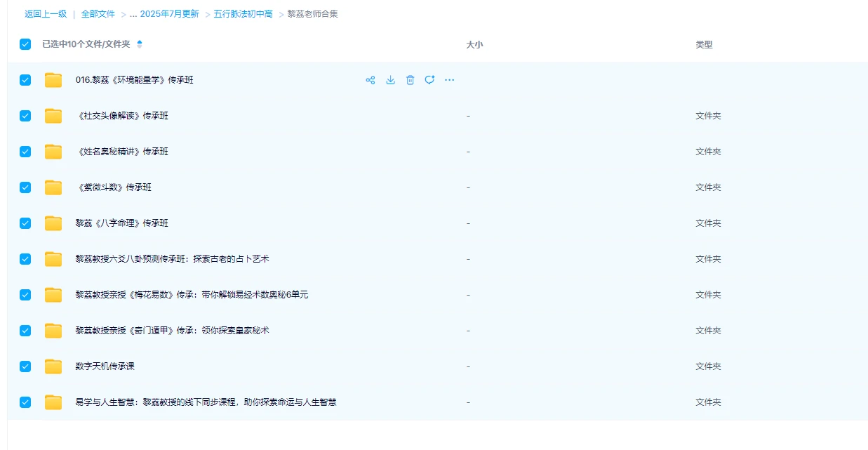Screen dimensions: 868x450
Task: Click the 类型 column header
Action: click(704, 44)
